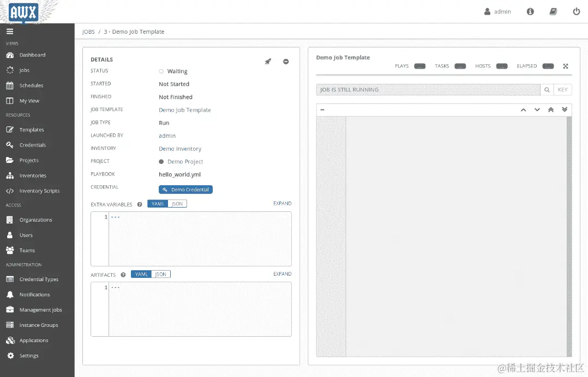588x377 pixels.
Task: Click the Teams group icon
Action: click(10, 250)
